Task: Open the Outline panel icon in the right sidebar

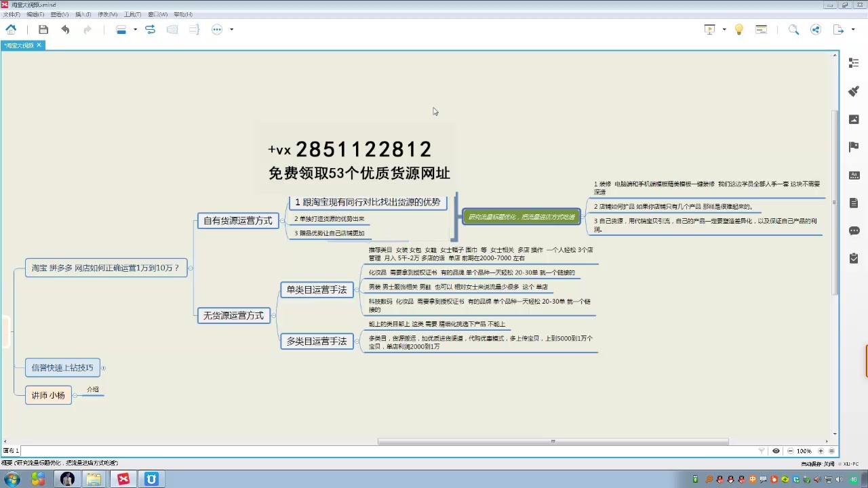Action: (x=854, y=63)
